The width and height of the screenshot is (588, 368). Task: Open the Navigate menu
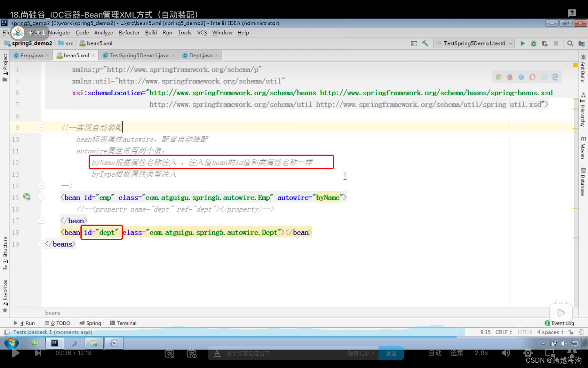[59, 33]
